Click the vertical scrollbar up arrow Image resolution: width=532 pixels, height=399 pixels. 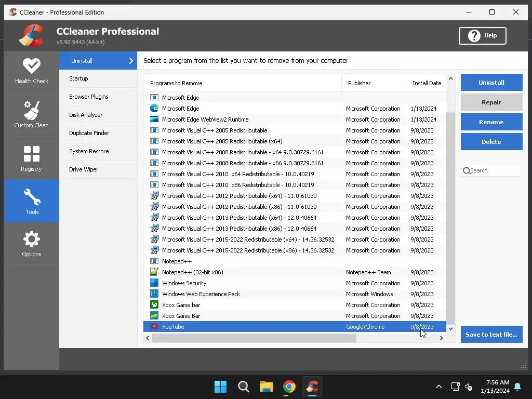450,79
